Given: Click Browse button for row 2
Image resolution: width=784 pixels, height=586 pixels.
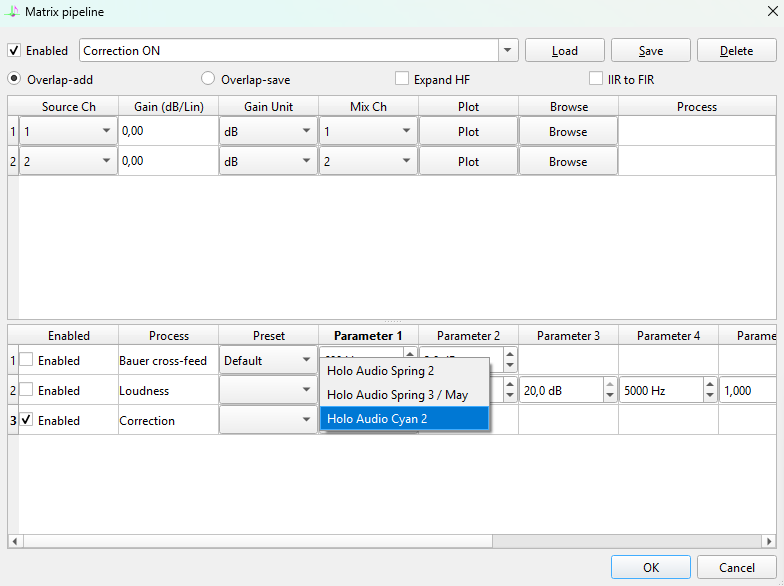Looking at the screenshot, I should 568,161.
